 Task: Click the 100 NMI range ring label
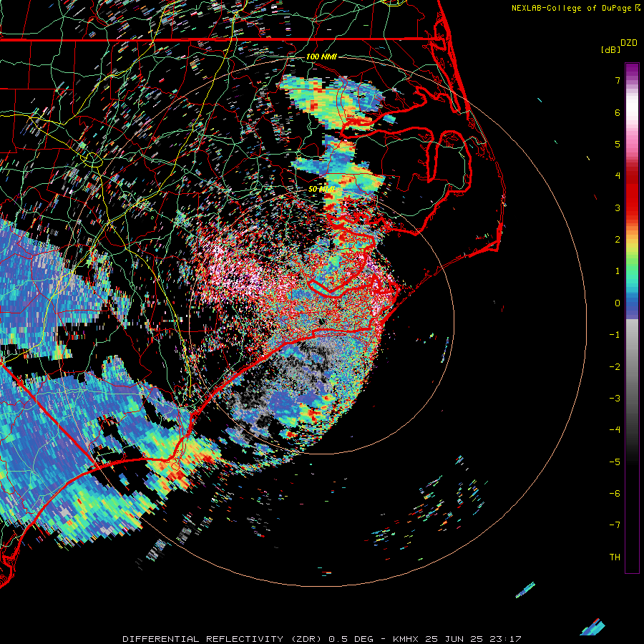point(321,57)
